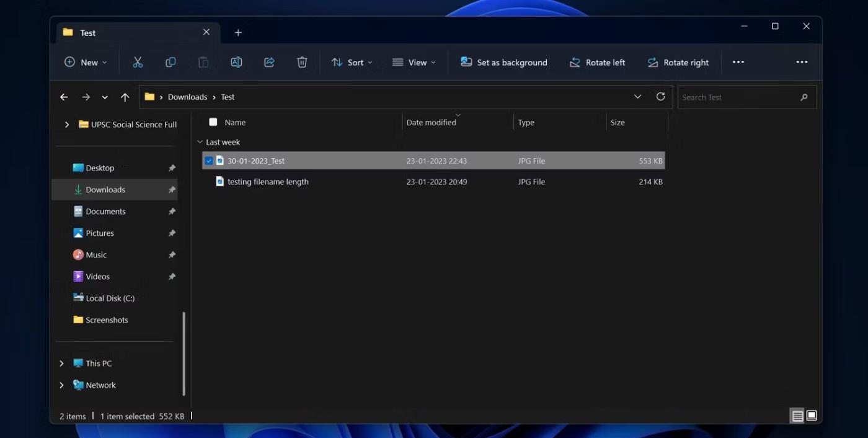Click Set as background button

coord(503,62)
